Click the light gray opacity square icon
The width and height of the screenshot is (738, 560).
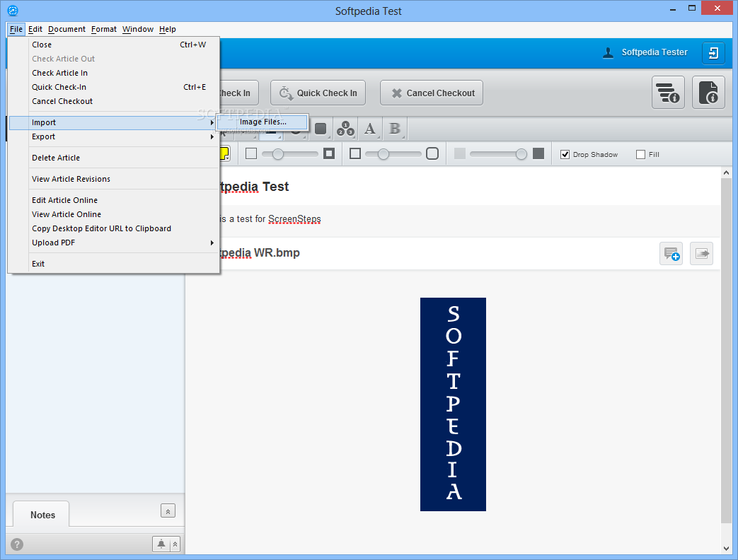coord(460,153)
